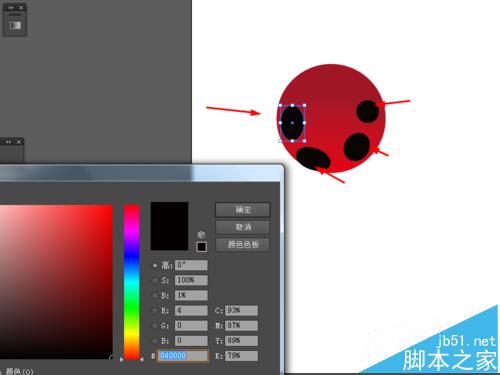
Task: Select the blue B radio under G
Action: 155,341
